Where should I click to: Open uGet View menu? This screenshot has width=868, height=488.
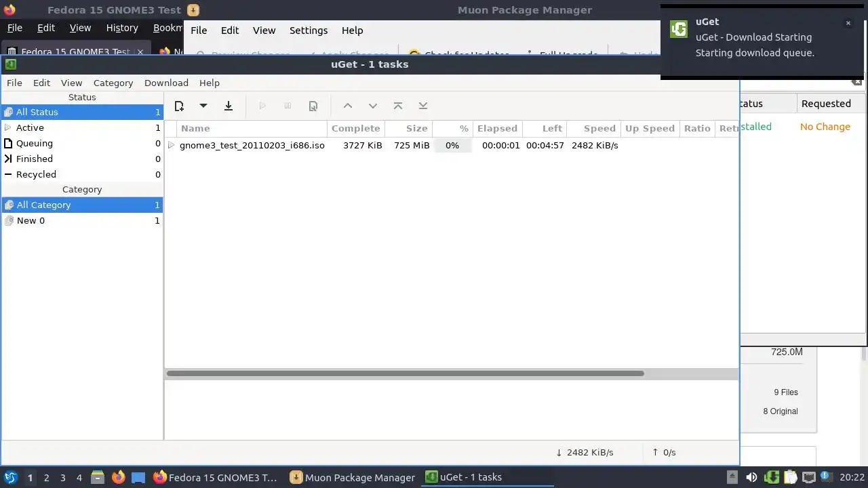coord(71,83)
